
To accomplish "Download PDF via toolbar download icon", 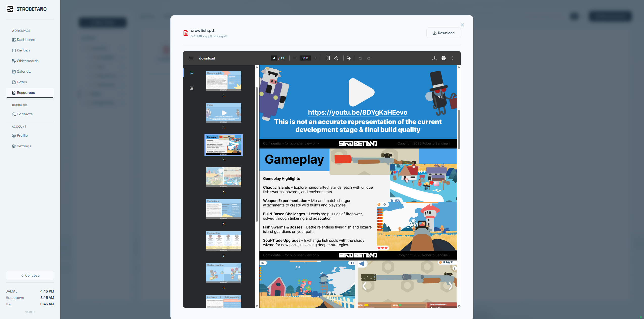I will tap(434, 58).
